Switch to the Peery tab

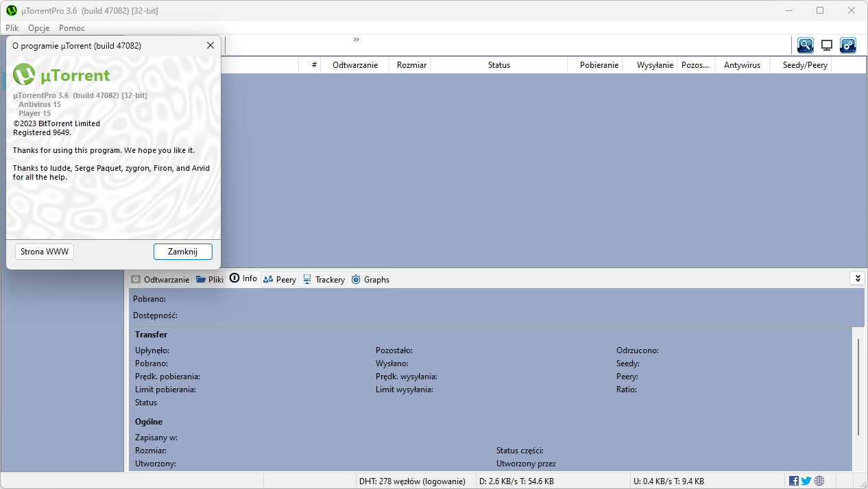tap(280, 279)
